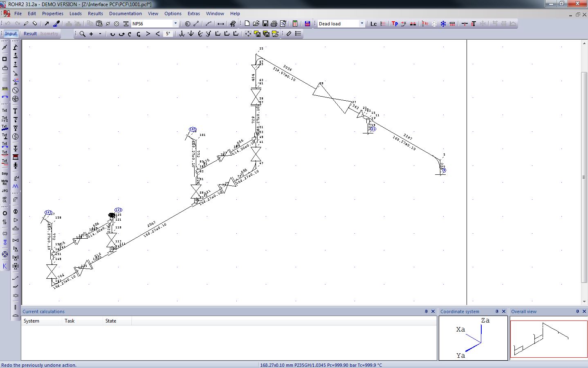Open a new system with the New document icon

click(247, 23)
